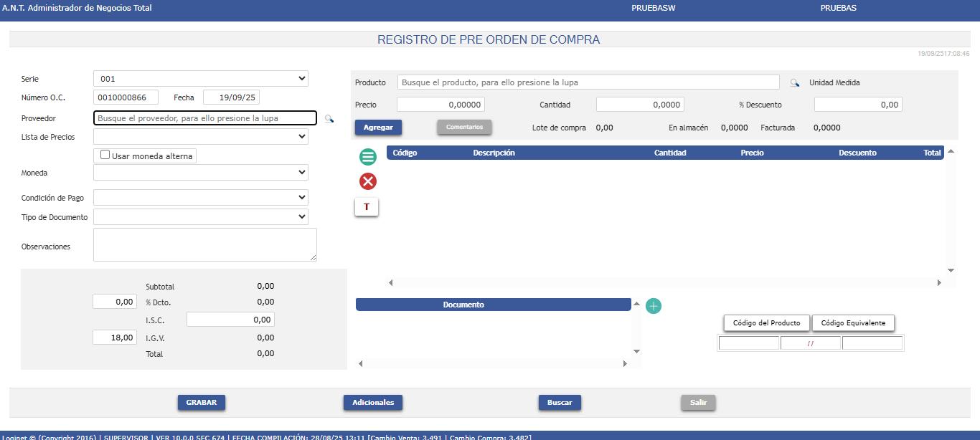
Task: Click Documento list scroll-up arrow
Action: click(x=636, y=304)
